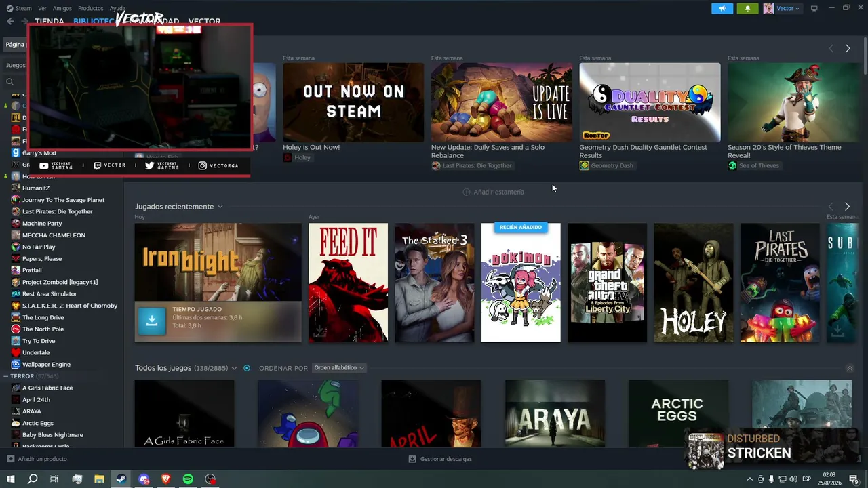Click Añadir un producto
868x488 pixels.
click(x=43, y=459)
